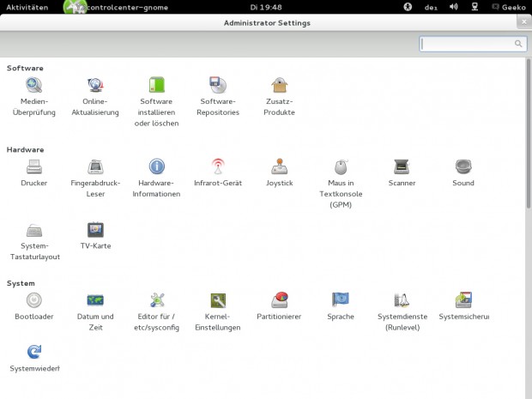Open Medien-Überprüfung module

click(x=34, y=97)
